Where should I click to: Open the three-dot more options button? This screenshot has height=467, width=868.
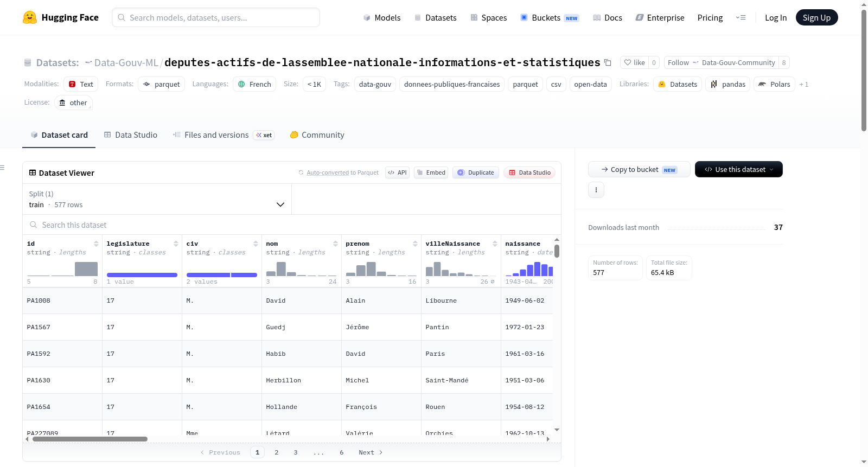pyautogui.click(x=596, y=190)
